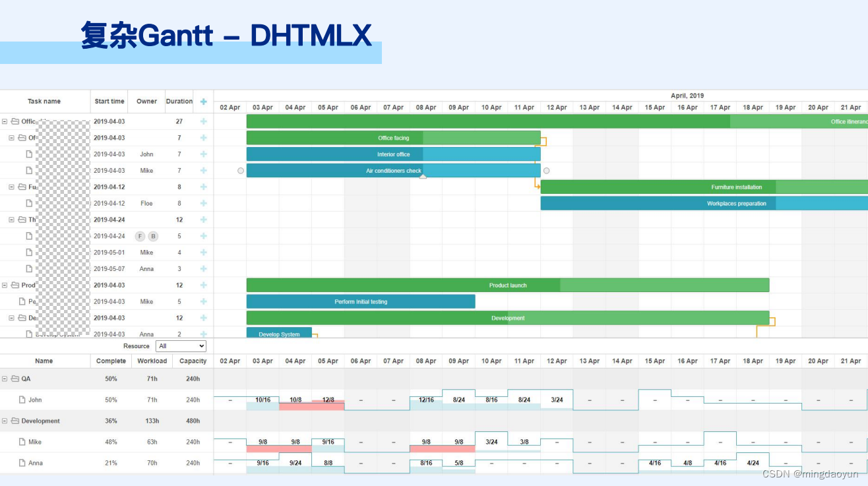Click the link circle right of Air conditioners check

[x=547, y=171]
